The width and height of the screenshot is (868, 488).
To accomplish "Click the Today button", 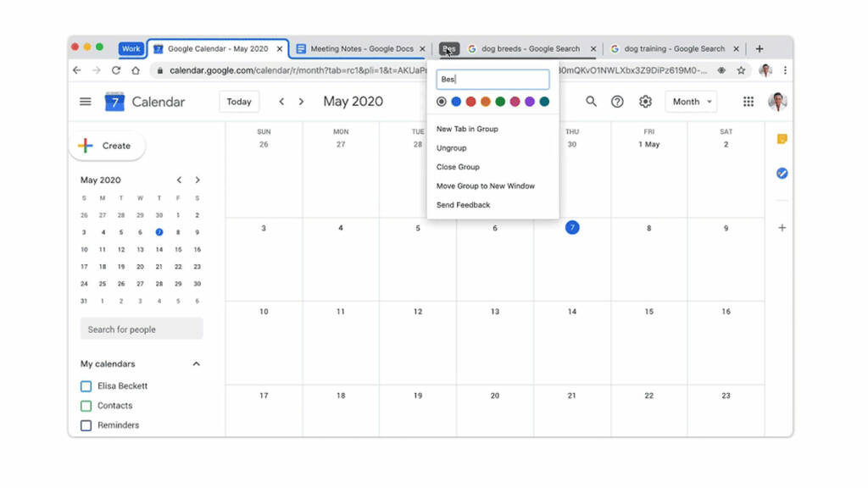I will pyautogui.click(x=239, y=102).
